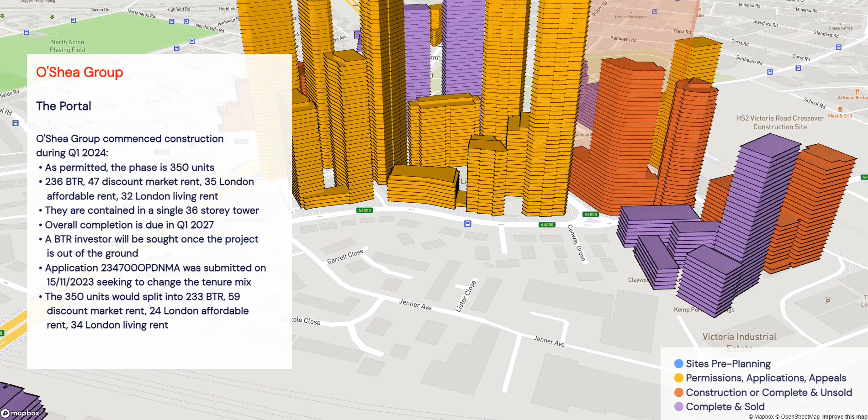Click the tree icon right of Oxygen Freejumping label
This screenshot has height=420, width=868.
click(x=52, y=17)
